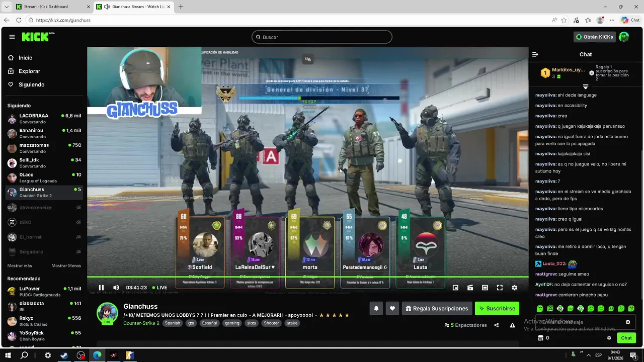Viewport: 644px width, 362px height.
Task: Click the KICK logo
Action: coord(38,37)
